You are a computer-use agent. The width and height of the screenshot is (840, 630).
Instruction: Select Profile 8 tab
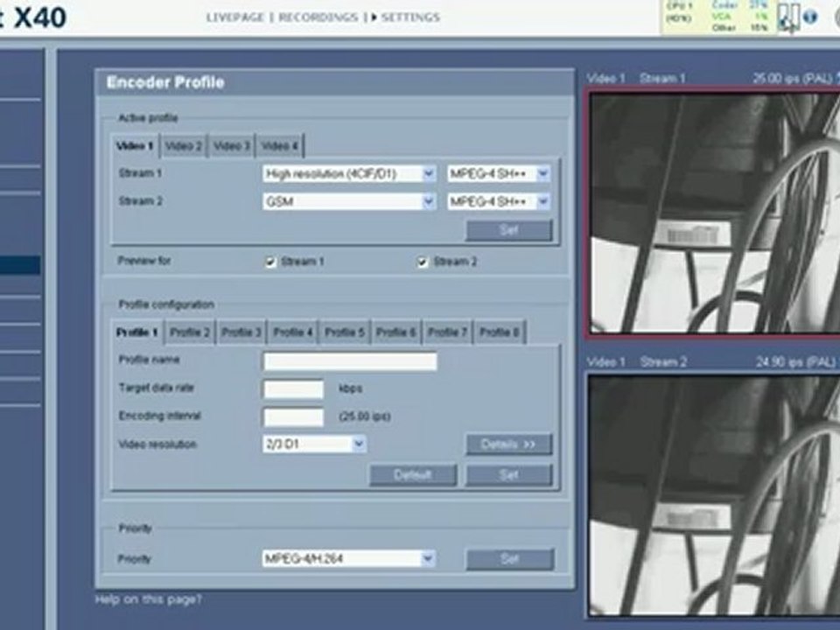500,332
